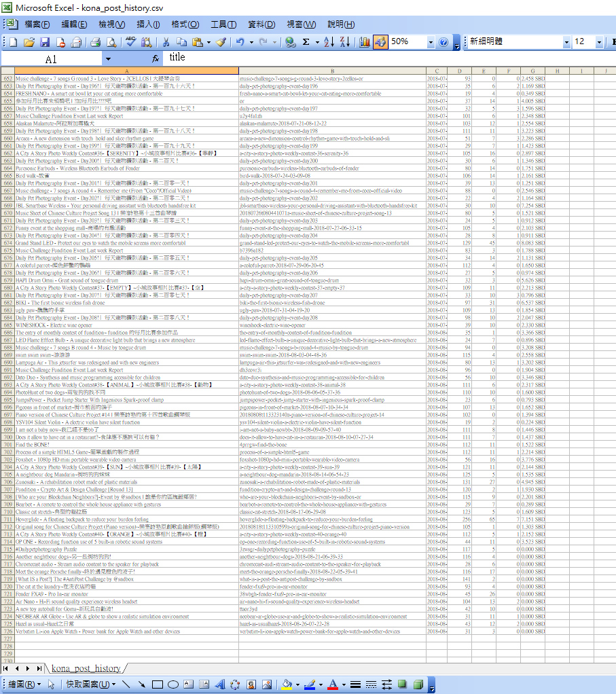Click the Name Box showing A1

(x=52, y=59)
